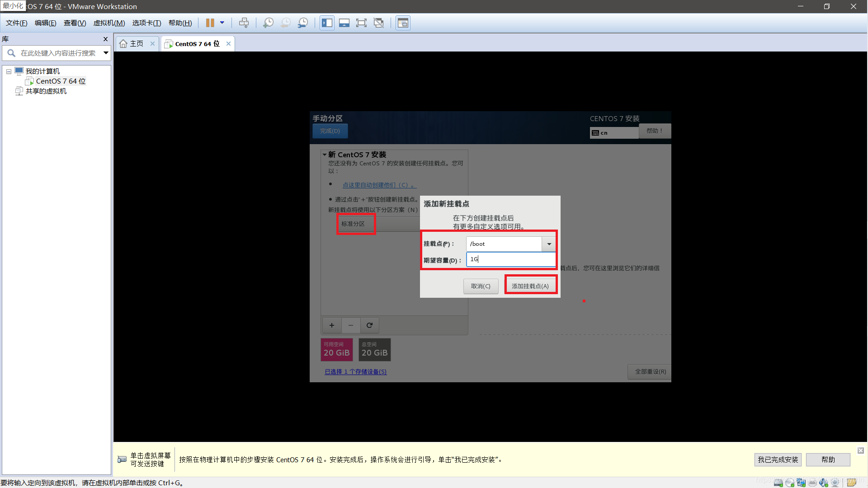Select the 挂载点 /boot dropdown
This screenshot has width=868, height=488.
coord(509,243)
